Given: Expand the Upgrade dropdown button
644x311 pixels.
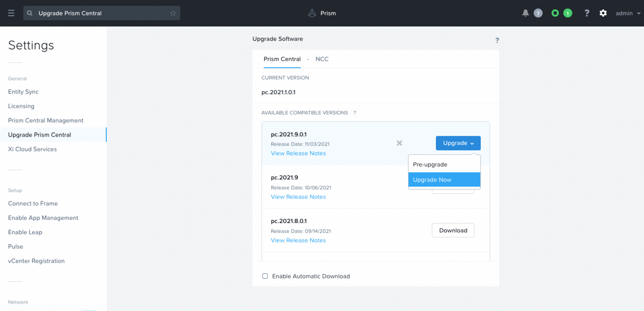Looking at the screenshot, I should point(458,143).
